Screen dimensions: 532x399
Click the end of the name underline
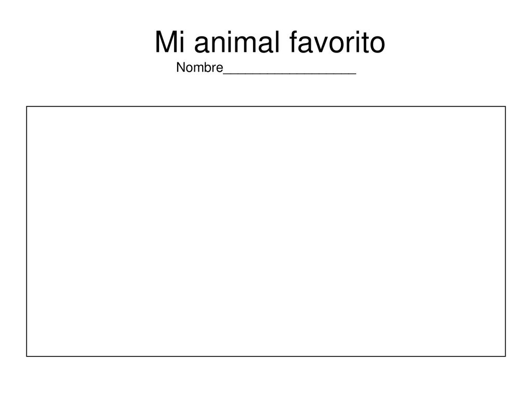355,73
